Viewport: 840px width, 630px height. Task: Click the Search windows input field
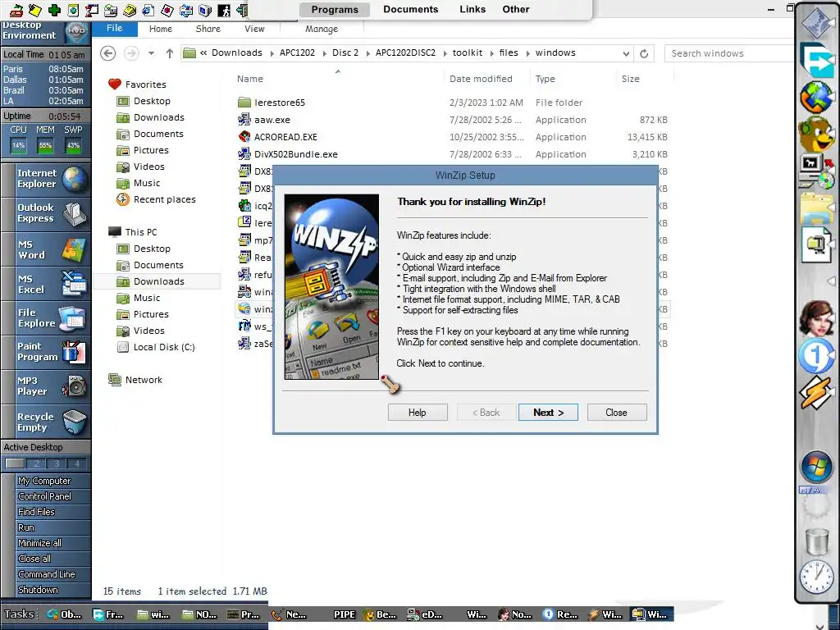coord(728,53)
